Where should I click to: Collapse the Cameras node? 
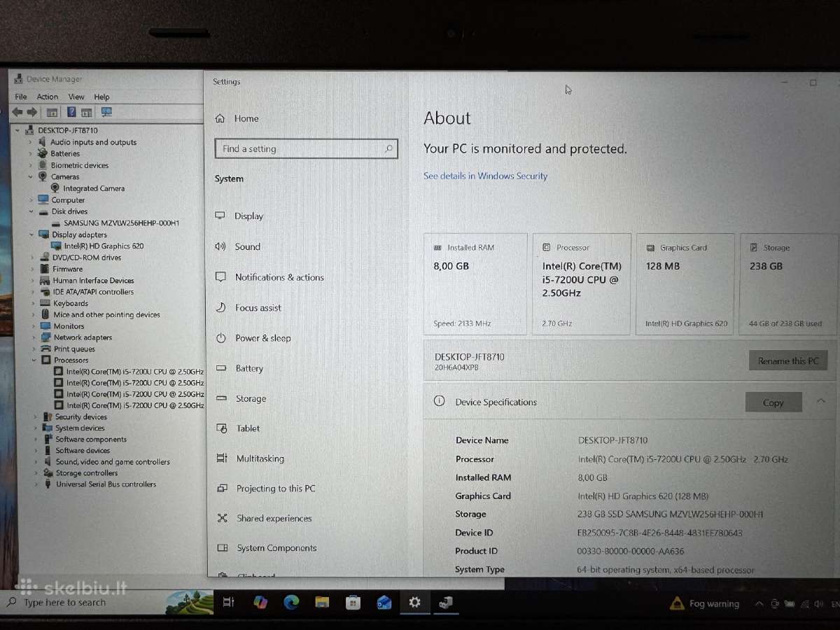pyautogui.click(x=31, y=177)
